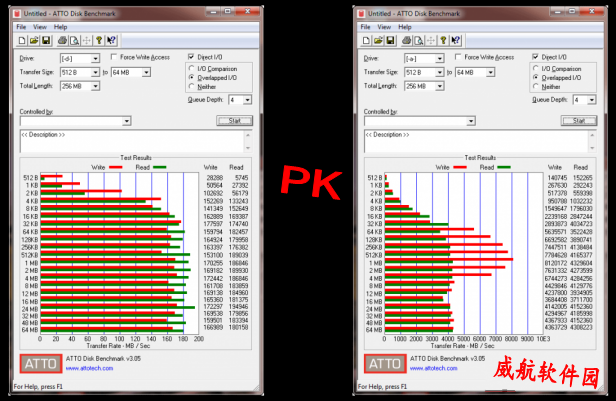Open Transfer Size 512 B dropdown in right window
Image resolution: width=616 pixels, height=401 pixels.
click(440, 72)
